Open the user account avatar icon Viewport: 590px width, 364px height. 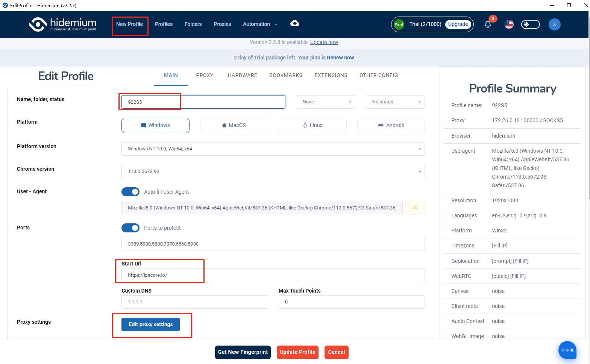(554, 24)
